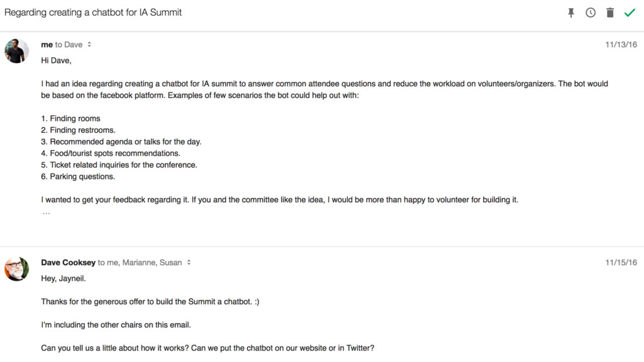This screenshot has height=362, width=644.
Task: Click the 11/13/16 message date
Action: [x=621, y=45]
